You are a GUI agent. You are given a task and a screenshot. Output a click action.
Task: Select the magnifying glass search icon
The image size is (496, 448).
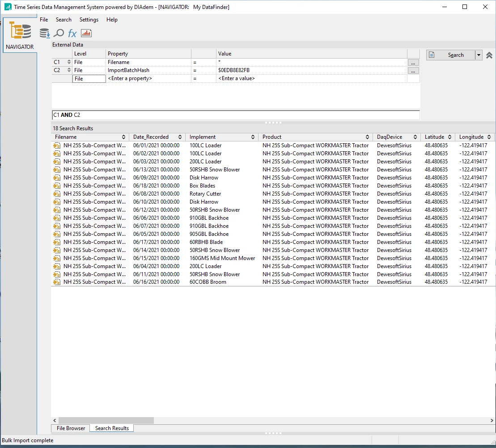(x=59, y=33)
